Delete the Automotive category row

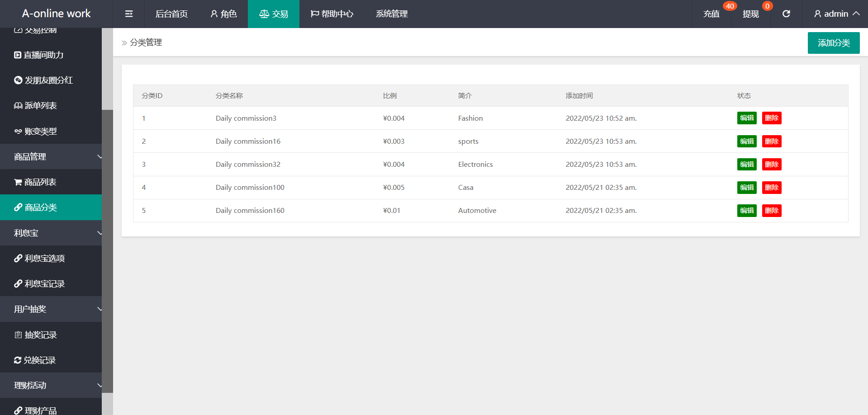tap(771, 211)
